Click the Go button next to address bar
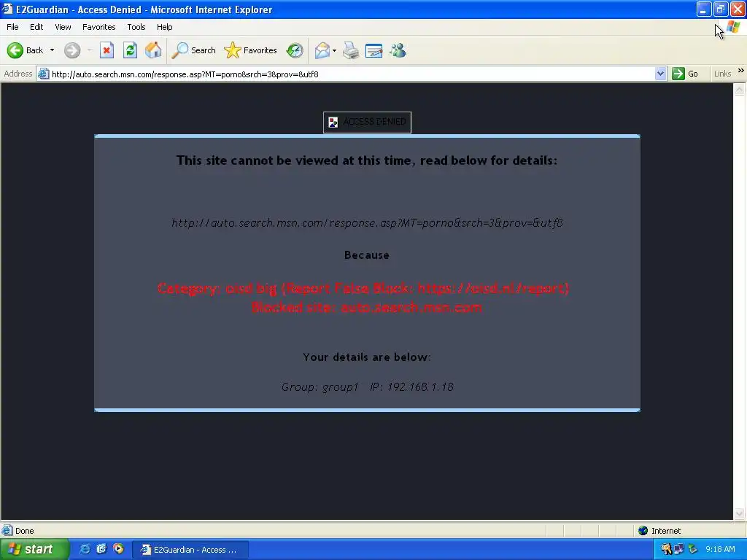 point(684,74)
